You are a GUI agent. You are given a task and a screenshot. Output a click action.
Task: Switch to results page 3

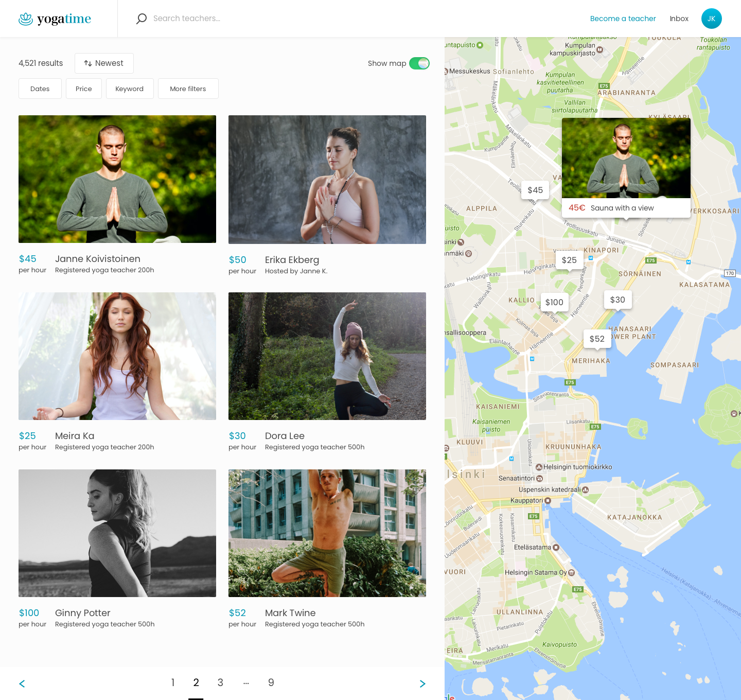(220, 682)
